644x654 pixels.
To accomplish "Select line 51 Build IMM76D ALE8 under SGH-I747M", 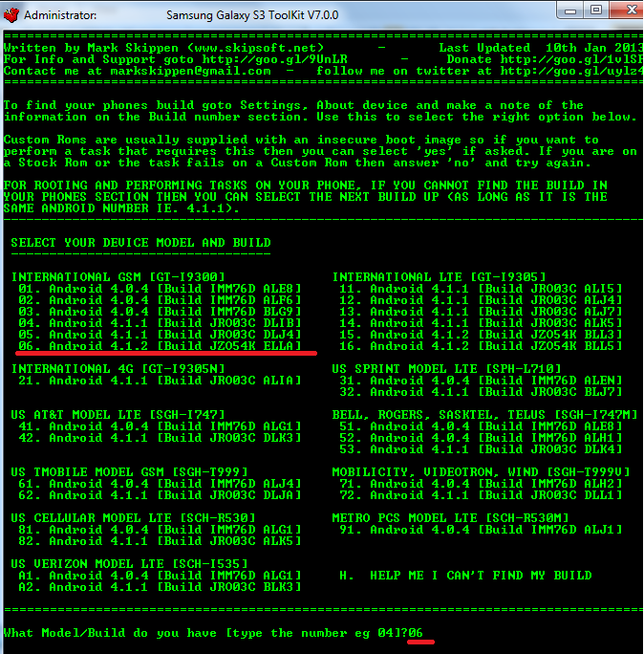I will tap(481, 426).
